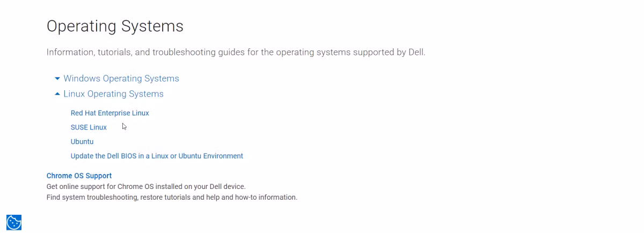Click the Operating Systems page heading

click(x=115, y=26)
